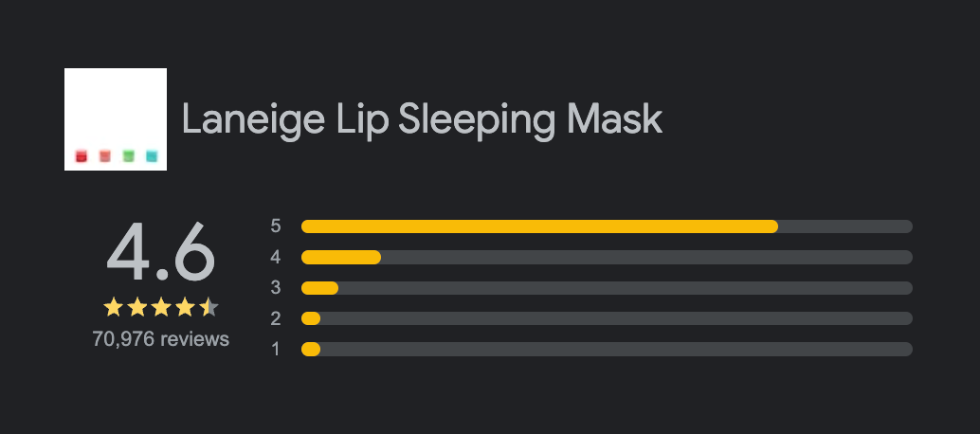Viewport: 980px width, 434px height.
Task: Select the red jar in product image
Action: 82,154
